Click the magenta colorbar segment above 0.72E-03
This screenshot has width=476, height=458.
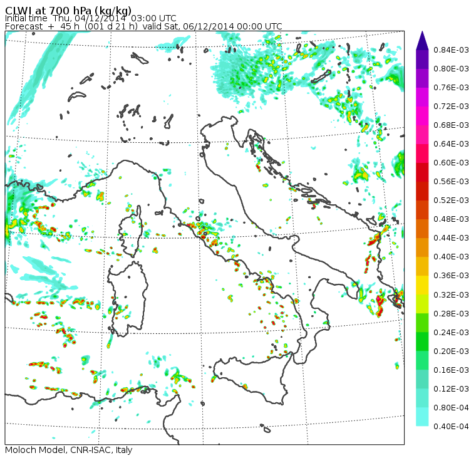(422, 97)
